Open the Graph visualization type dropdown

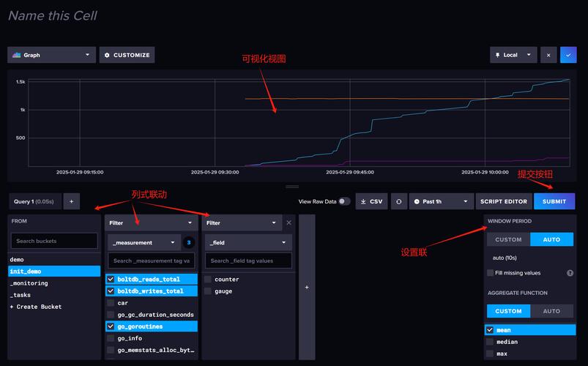click(52, 55)
